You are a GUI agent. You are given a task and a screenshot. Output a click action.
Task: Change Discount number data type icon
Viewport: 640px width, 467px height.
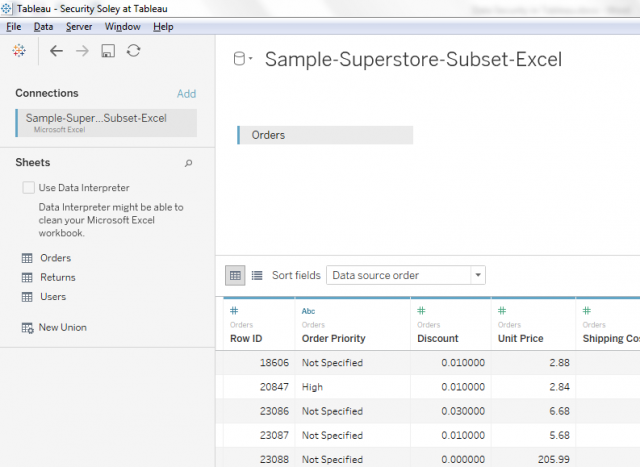[x=421, y=311]
